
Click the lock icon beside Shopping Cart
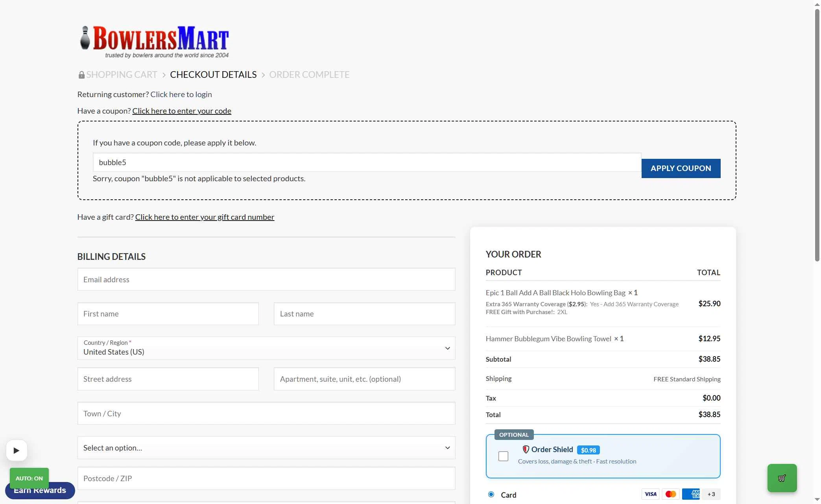(x=81, y=75)
